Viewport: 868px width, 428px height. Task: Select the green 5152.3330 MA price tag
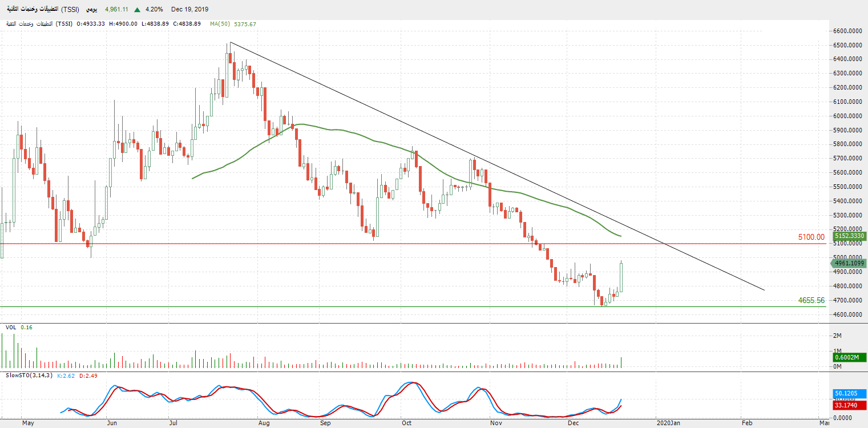[x=849, y=236]
